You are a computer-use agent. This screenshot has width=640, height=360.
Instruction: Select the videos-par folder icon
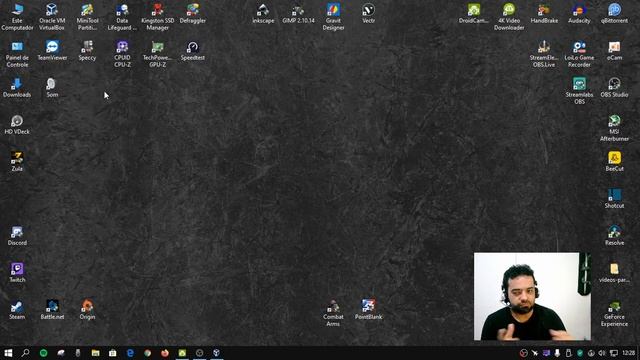point(614,273)
